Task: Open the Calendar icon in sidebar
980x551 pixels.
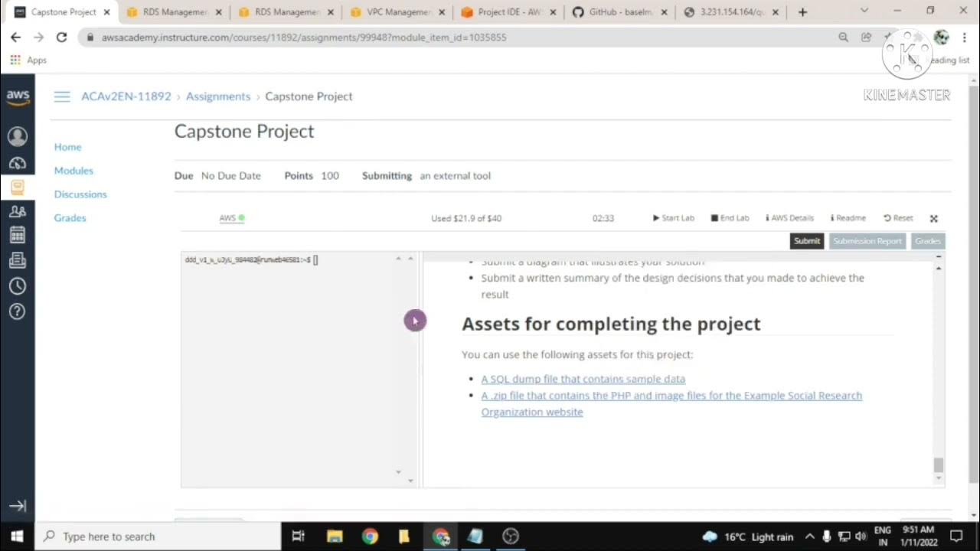Action: tap(18, 235)
